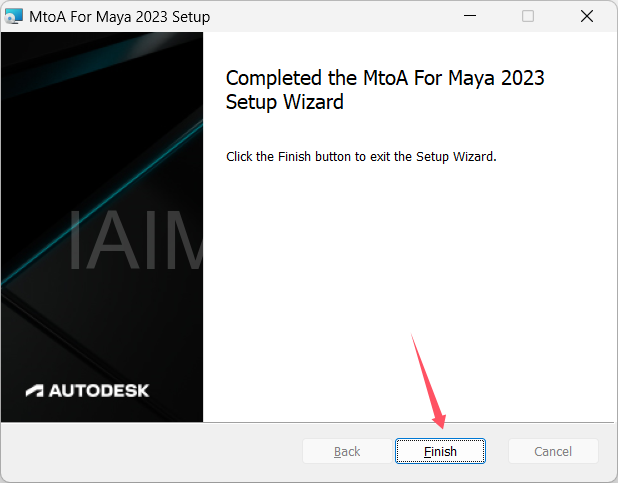Click the Finish button instruction sentence
618x483 pixels.
tap(361, 157)
